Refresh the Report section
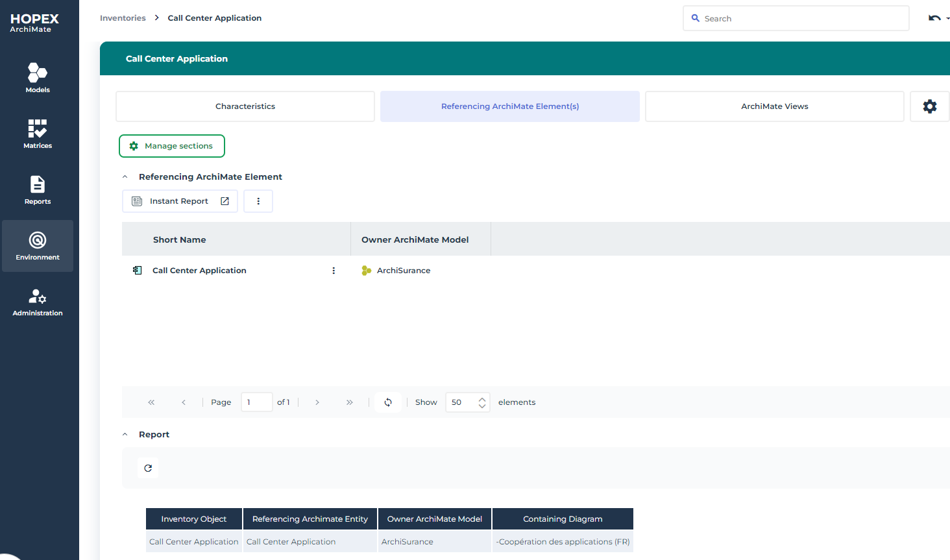The height and width of the screenshot is (560, 950). pyautogui.click(x=148, y=468)
